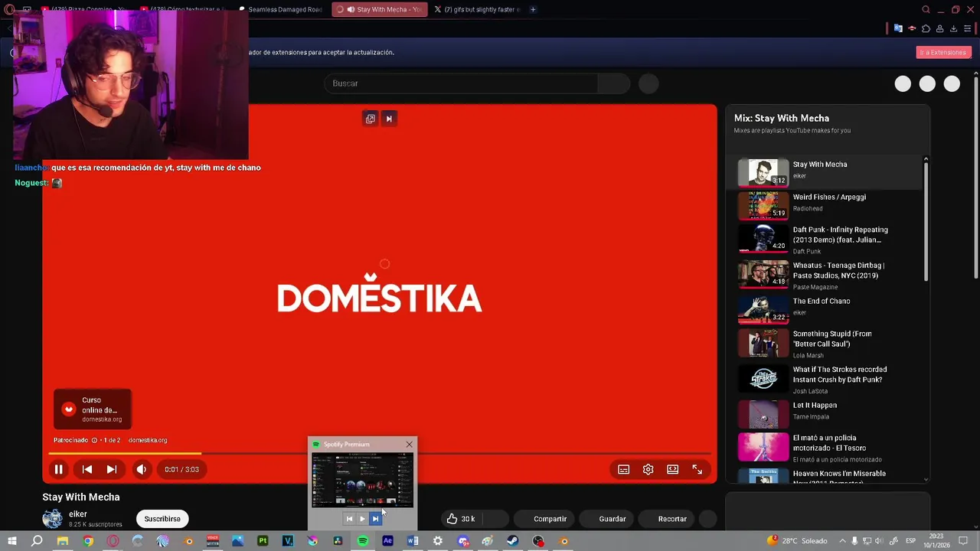980x551 pixels.
Task: Like the video with 30 k likes
Action: 462,519
